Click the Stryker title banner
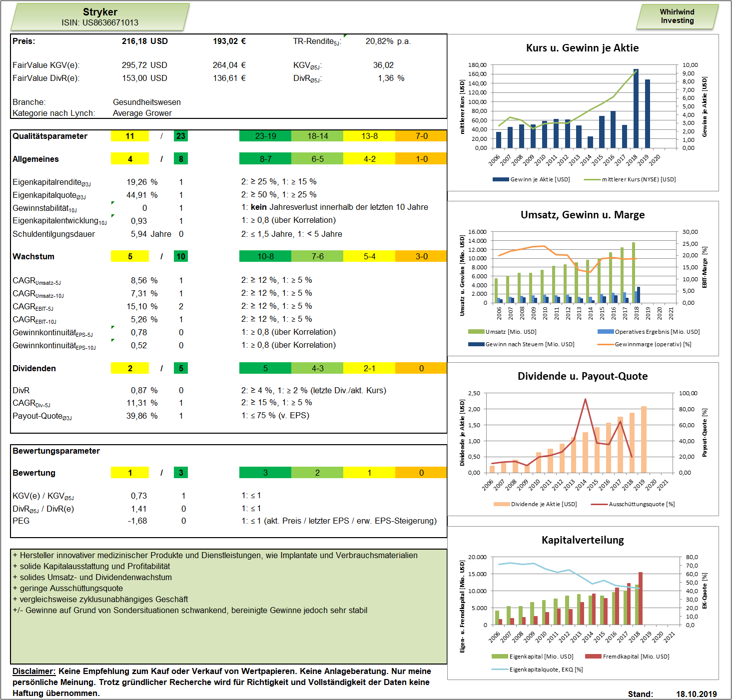Image resolution: width=732 pixels, height=700 pixels. 100,17
